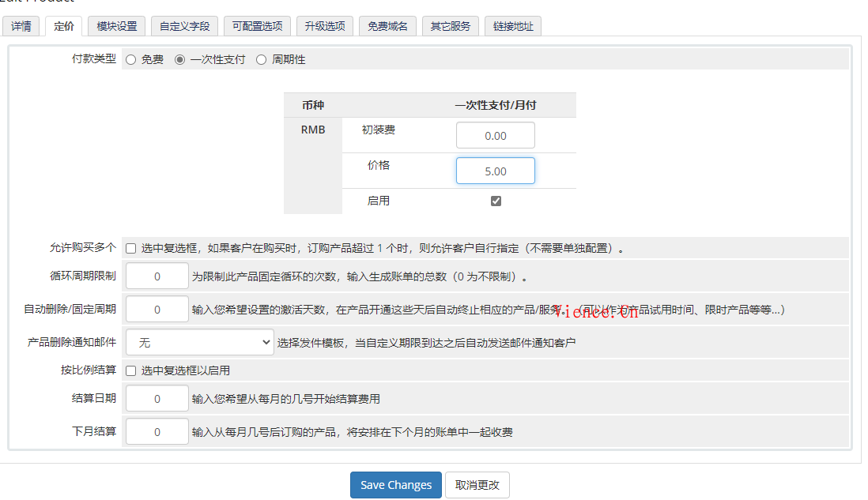Select the 免费 payment type
The image size is (868, 500).
(130, 59)
